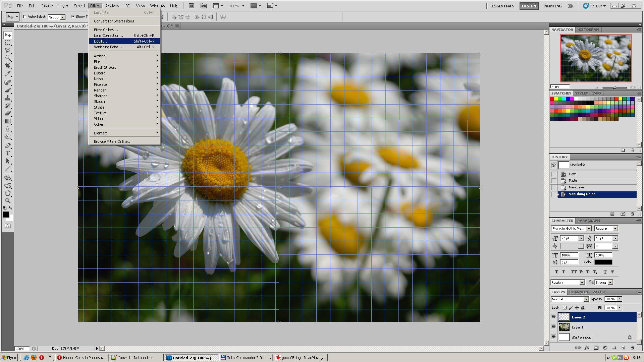The width and height of the screenshot is (644, 362).
Task: Switch to the Channels tab
Action: [x=578, y=292]
